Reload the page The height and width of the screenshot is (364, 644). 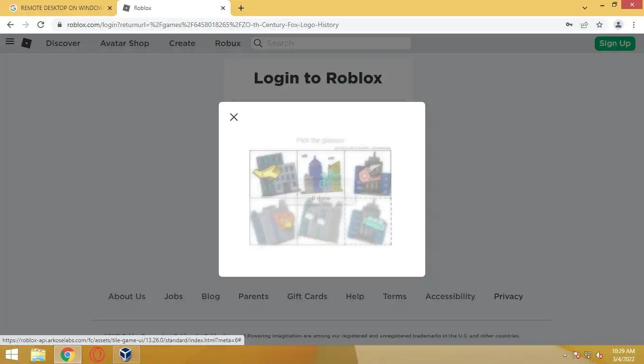click(41, 25)
